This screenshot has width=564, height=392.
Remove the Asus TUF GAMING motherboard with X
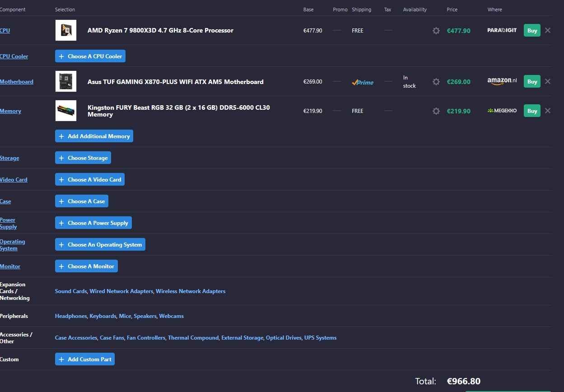point(548,81)
